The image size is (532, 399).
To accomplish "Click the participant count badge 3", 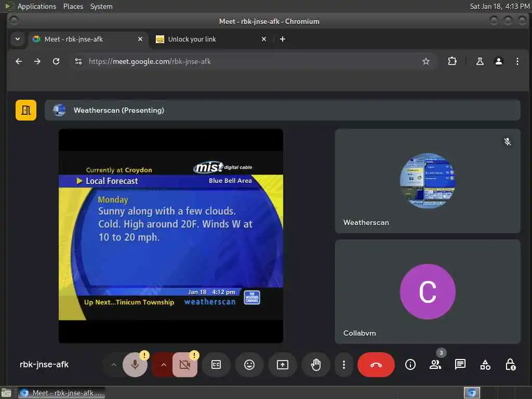I will [x=441, y=353].
